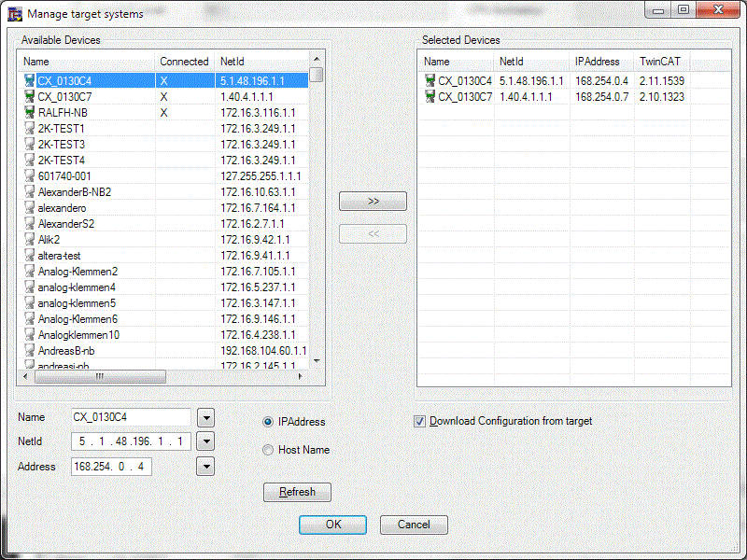Sort Available Devices by Connected column header
The image size is (747, 560).
[x=184, y=62]
